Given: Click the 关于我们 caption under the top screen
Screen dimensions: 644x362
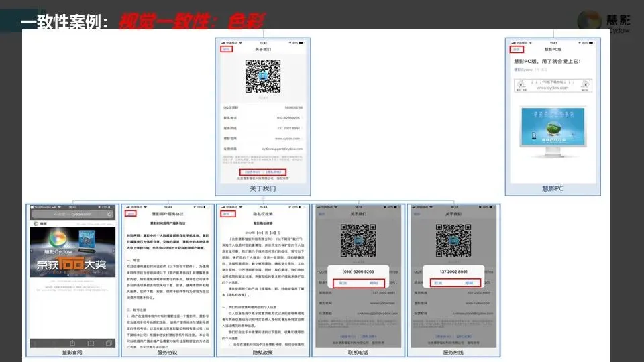Looking at the screenshot, I should point(263,189).
